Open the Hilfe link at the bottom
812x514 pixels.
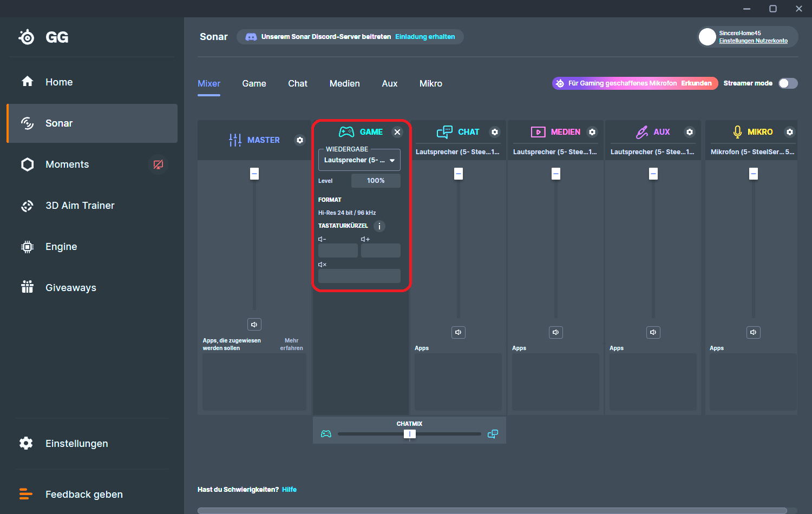[x=289, y=489]
